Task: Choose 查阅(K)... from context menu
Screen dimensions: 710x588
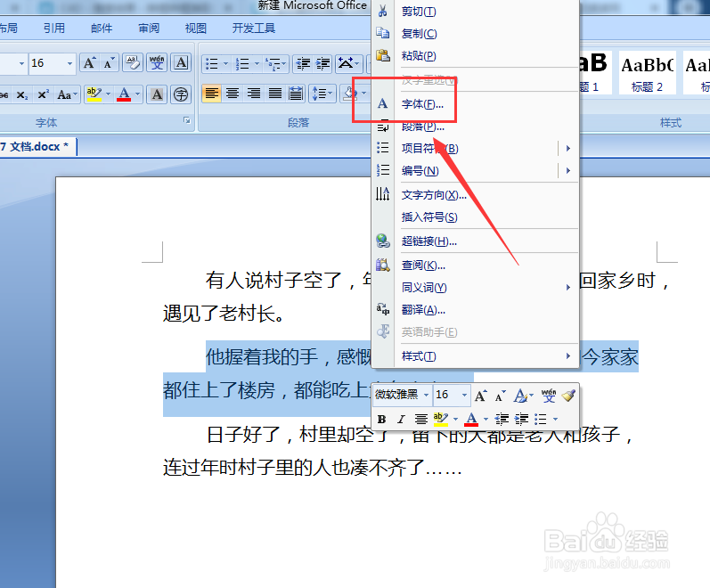Action: [x=476, y=265]
